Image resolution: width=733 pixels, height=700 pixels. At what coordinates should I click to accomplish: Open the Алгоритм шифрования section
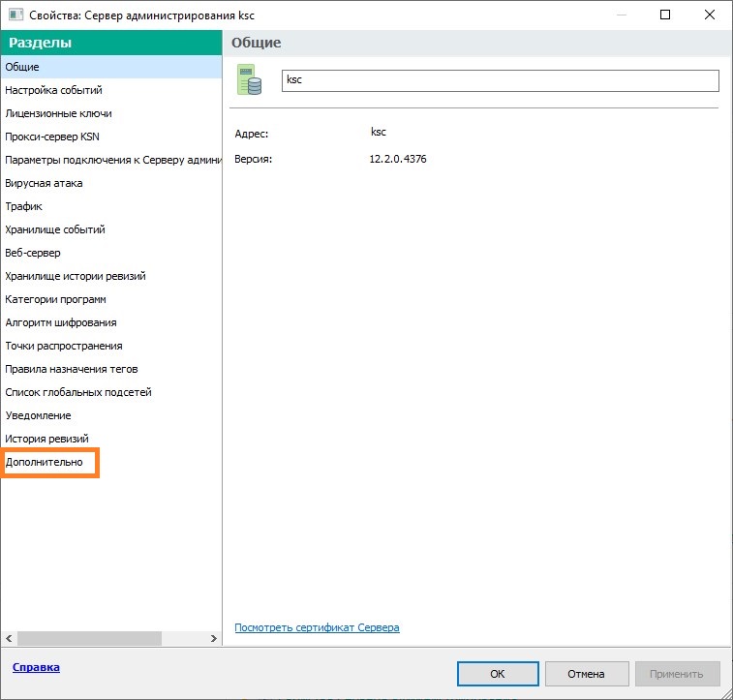pos(60,322)
